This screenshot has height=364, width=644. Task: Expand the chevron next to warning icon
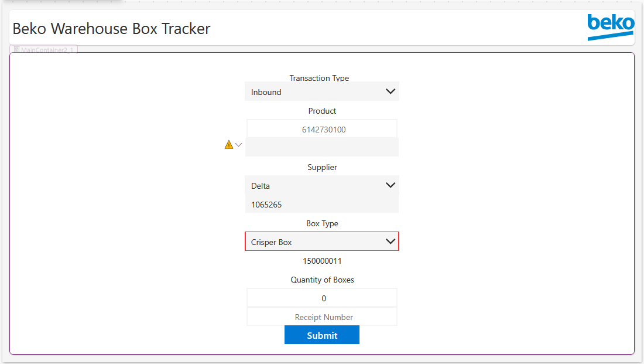pyautogui.click(x=239, y=144)
